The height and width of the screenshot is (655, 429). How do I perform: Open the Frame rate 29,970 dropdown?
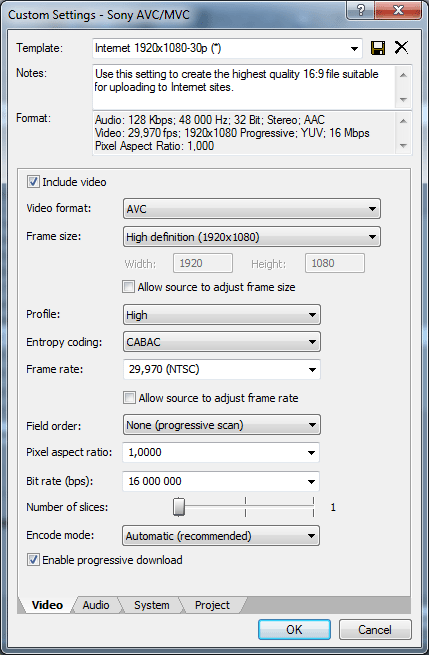(222, 369)
